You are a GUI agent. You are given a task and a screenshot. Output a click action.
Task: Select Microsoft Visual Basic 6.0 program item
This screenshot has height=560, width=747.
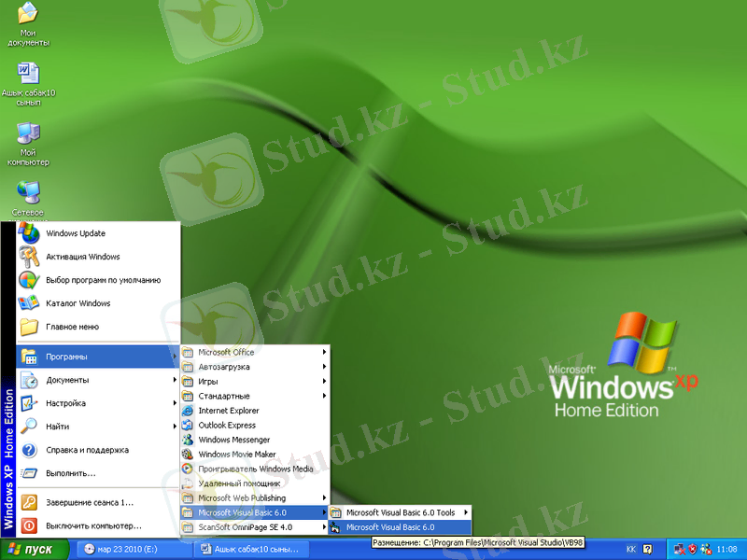[389, 527]
